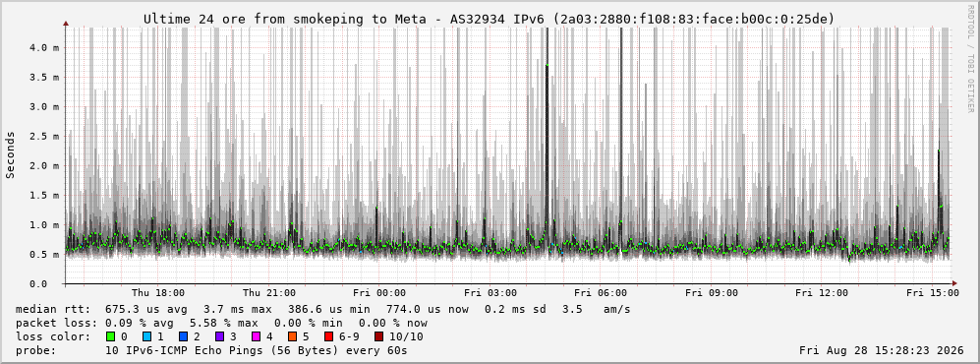The width and height of the screenshot is (980, 364).
Task: Click the graph title mentioning Meta AS32934
Action: (x=489, y=20)
